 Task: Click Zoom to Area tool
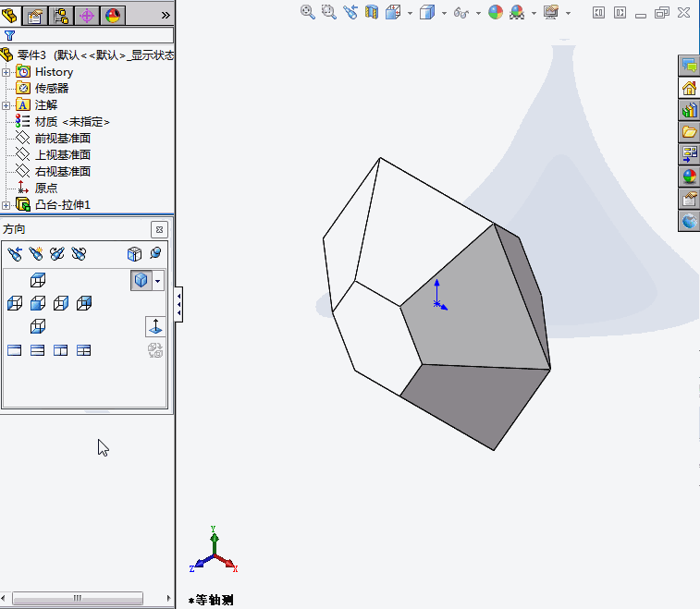[329, 13]
